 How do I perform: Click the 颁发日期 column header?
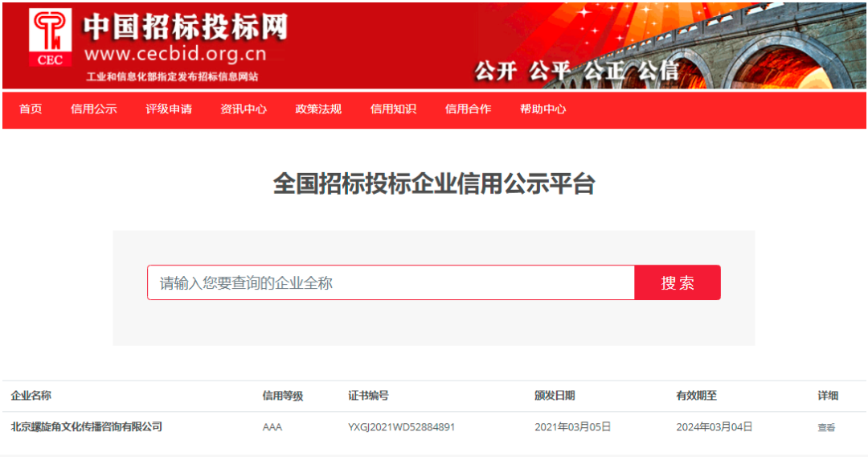coord(555,396)
